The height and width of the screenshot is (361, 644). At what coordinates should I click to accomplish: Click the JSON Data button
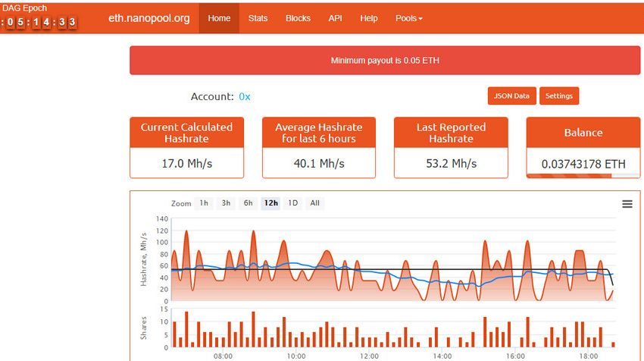[511, 96]
